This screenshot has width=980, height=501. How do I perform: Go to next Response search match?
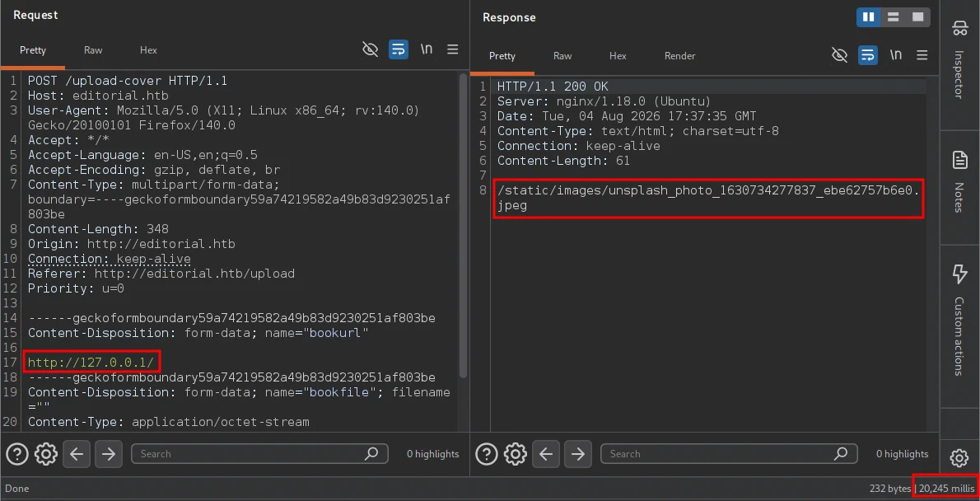(x=578, y=454)
